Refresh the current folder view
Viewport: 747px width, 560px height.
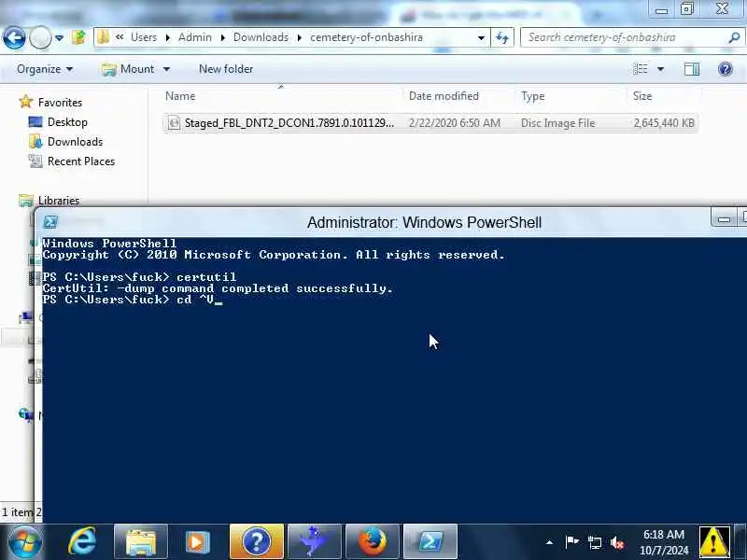tap(502, 37)
